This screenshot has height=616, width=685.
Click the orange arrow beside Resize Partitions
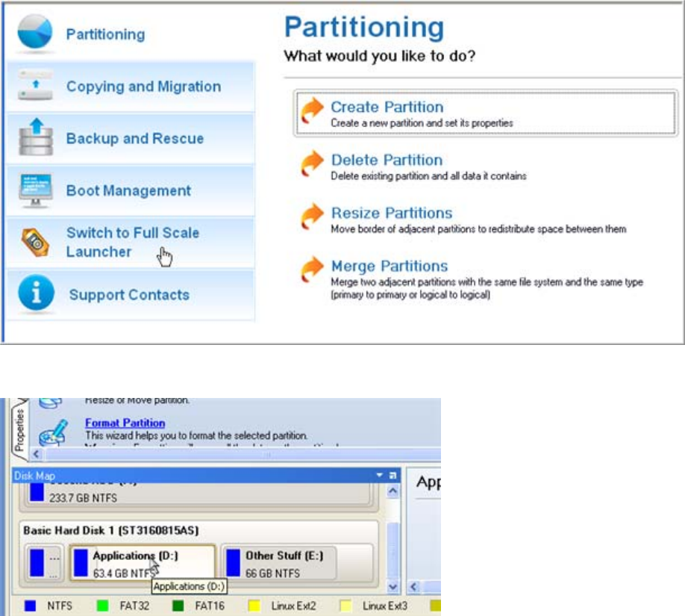coord(312,217)
